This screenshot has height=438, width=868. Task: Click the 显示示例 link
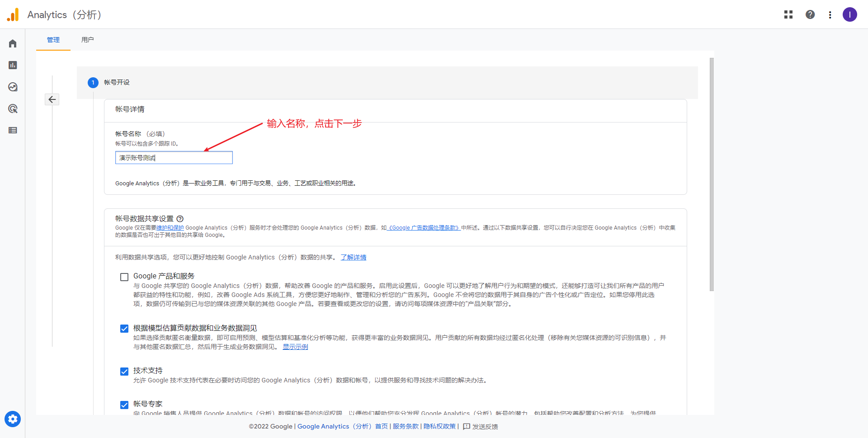(x=295, y=347)
